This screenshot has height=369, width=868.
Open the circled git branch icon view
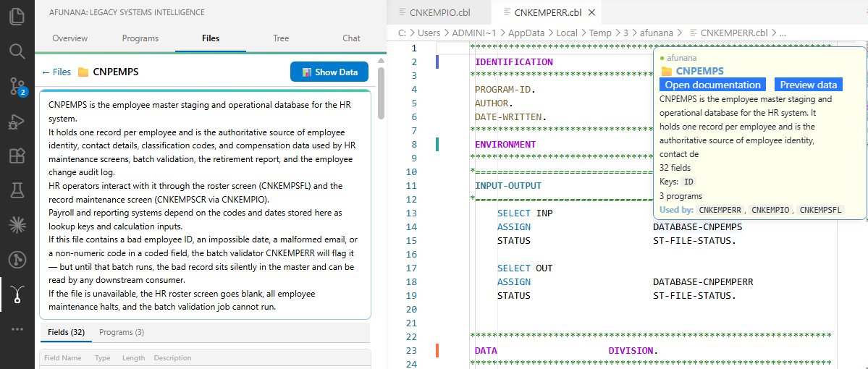pos(17,260)
